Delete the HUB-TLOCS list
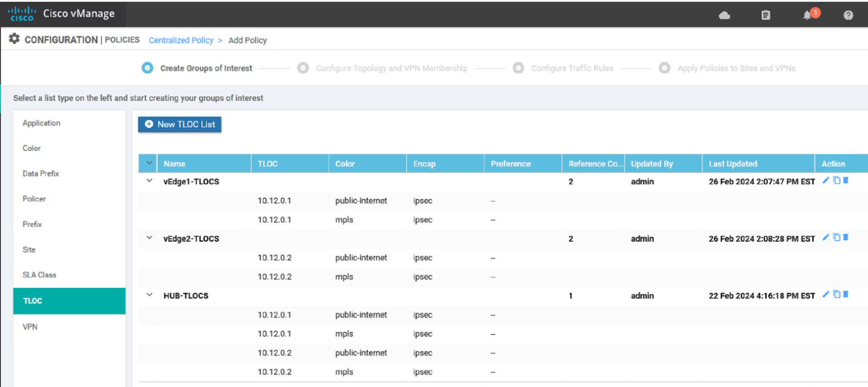 pos(846,294)
